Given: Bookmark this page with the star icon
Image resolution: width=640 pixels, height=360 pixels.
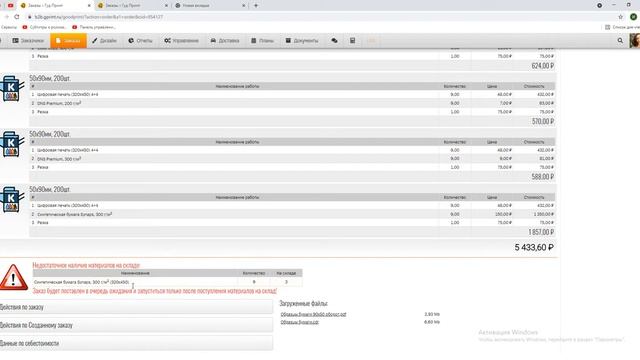Looking at the screenshot, I should pyautogui.click(x=621, y=17).
